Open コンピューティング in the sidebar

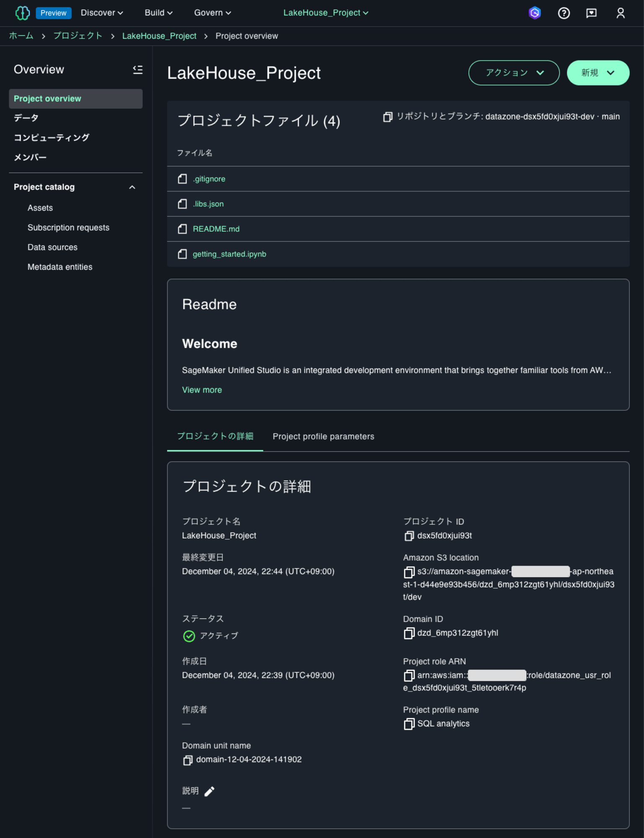[52, 138]
